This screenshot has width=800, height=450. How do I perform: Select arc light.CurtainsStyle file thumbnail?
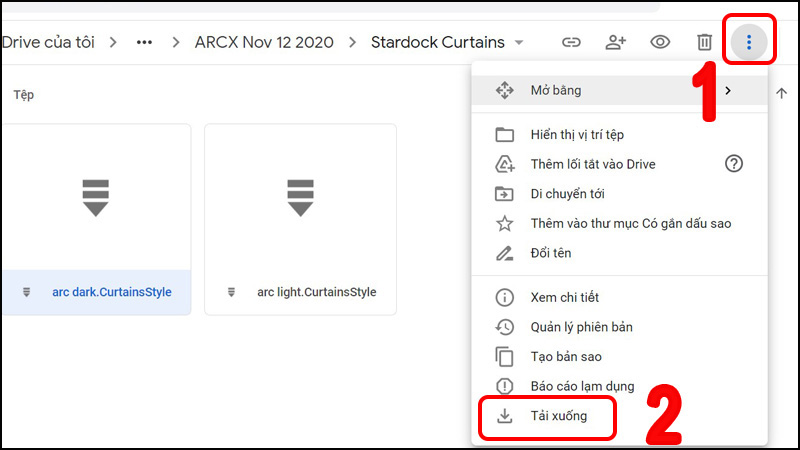click(x=301, y=198)
